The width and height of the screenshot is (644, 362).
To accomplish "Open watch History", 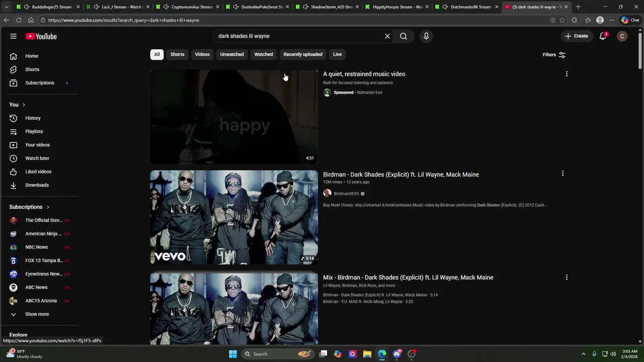I will click(40, 118).
